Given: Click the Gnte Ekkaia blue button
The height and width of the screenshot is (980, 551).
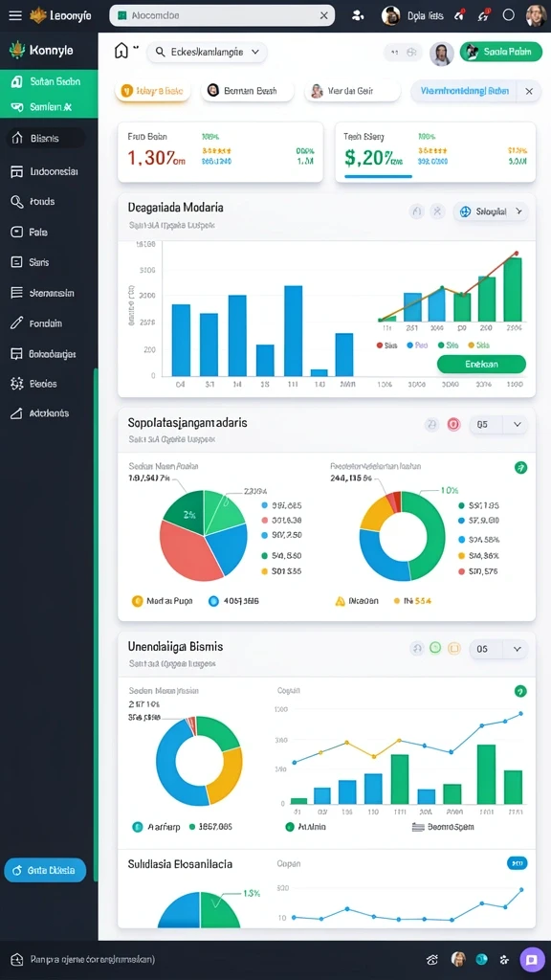Looking at the screenshot, I should (x=45, y=870).
